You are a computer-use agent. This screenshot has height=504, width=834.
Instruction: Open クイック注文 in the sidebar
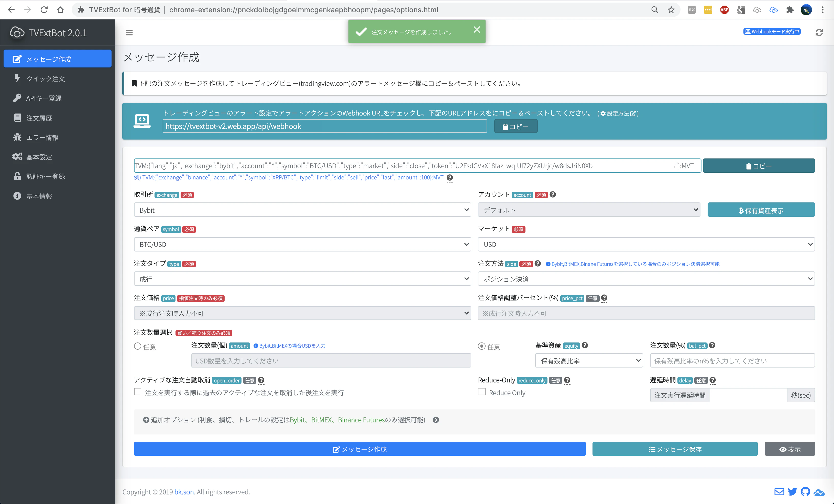point(58,78)
